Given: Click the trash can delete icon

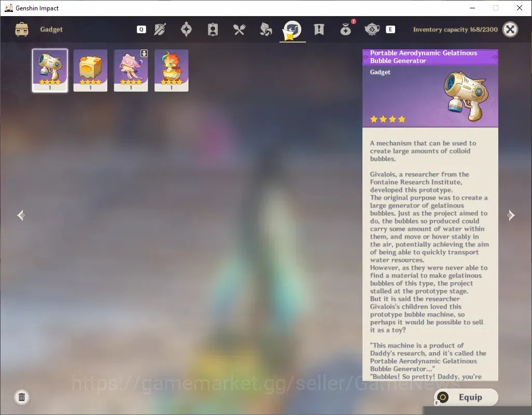Looking at the screenshot, I should 22,397.
